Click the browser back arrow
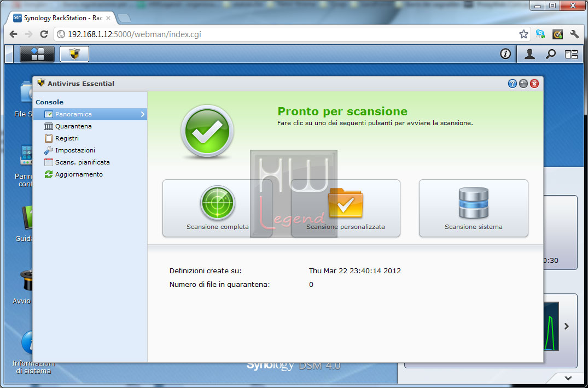Image resolution: width=588 pixels, height=388 pixels. pos(13,34)
